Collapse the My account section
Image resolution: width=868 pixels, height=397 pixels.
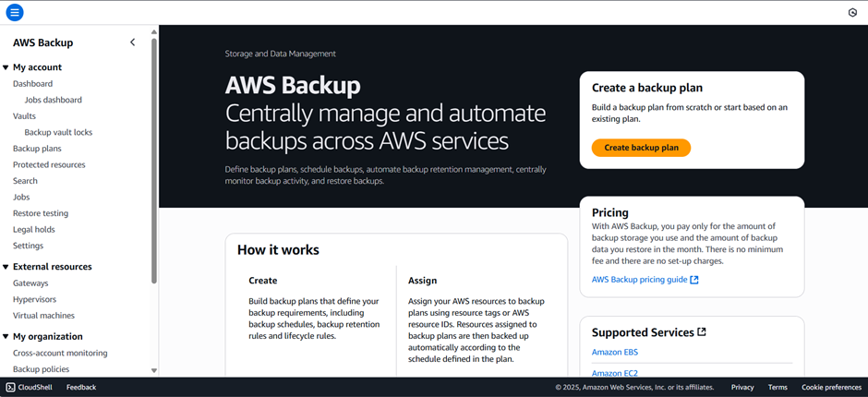pyautogui.click(x=6, y=67)
